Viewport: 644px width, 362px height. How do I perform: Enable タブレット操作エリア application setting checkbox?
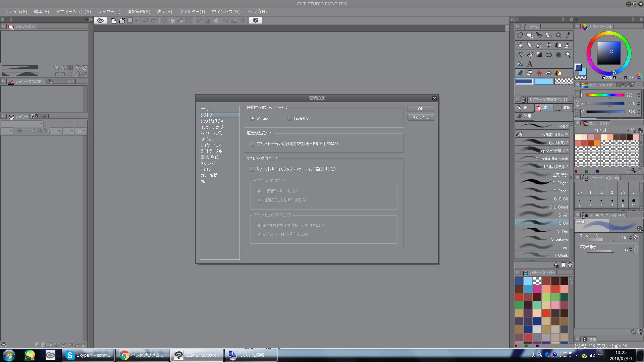[x=253, y=169]
